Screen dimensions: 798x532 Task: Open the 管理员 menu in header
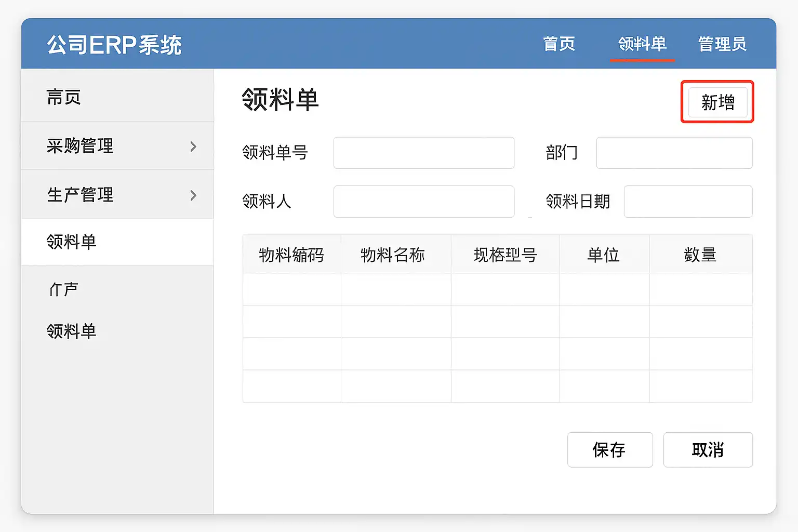click(x=722, y=44)
